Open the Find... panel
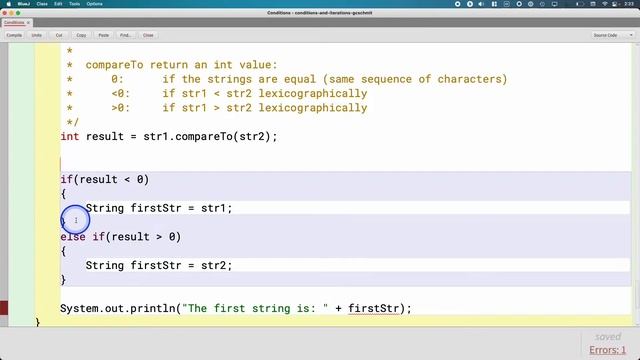Screen dimensions: 640x360 tap(126, 36)
